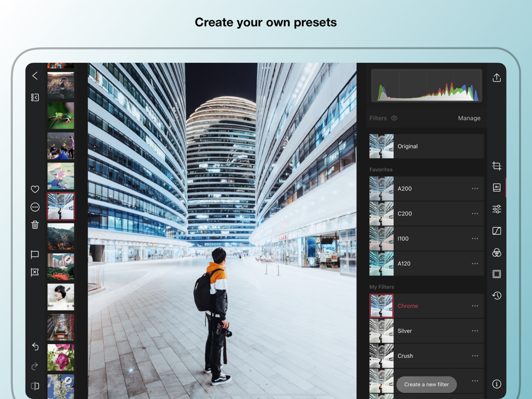
Task: Click the histogram display
Action: (427, 86)
